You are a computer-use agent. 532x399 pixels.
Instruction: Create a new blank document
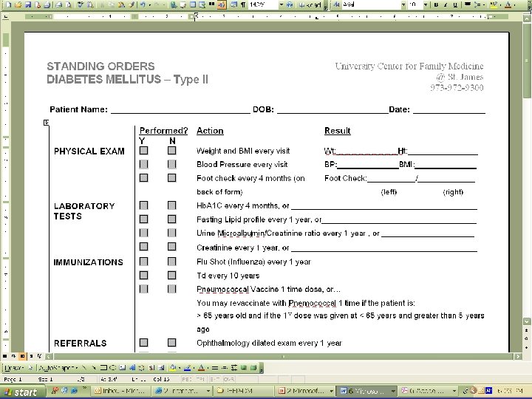click(8, 4)
